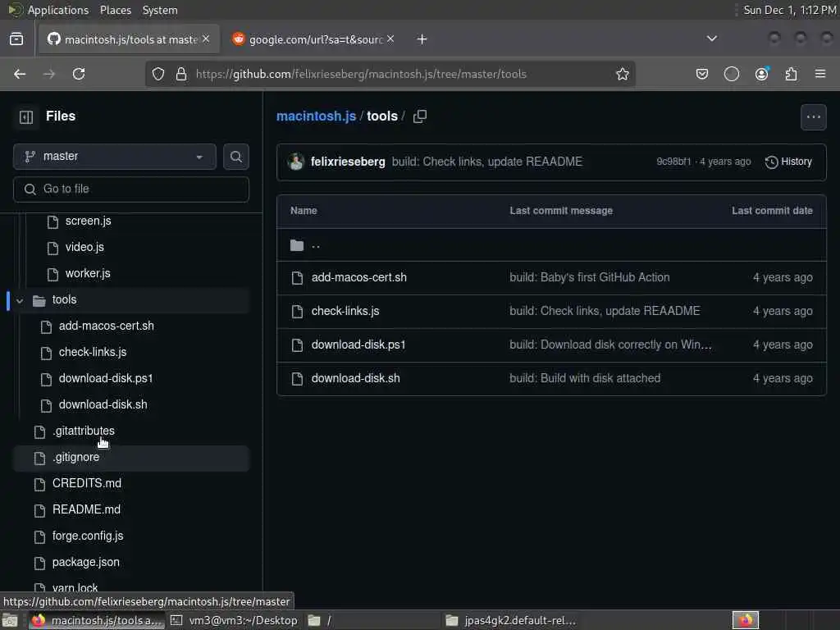
Task: Click the URL address bar
Action: [391, 74]
